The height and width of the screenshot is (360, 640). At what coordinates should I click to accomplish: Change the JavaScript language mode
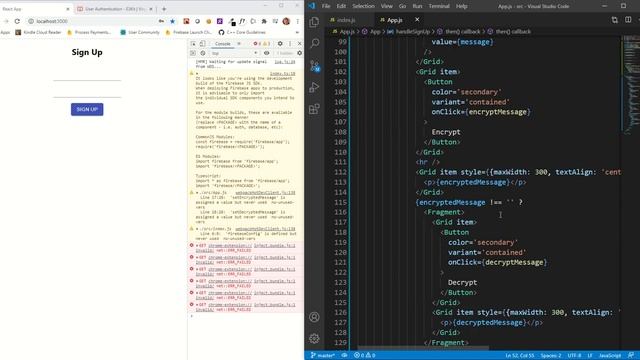(x=610, y=356)
